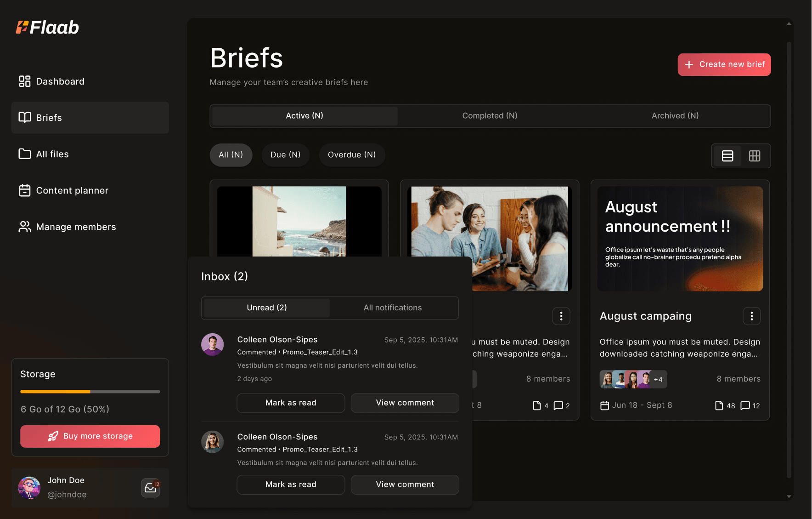
Task: Click the Flaab logo
Action: point(47,28)
